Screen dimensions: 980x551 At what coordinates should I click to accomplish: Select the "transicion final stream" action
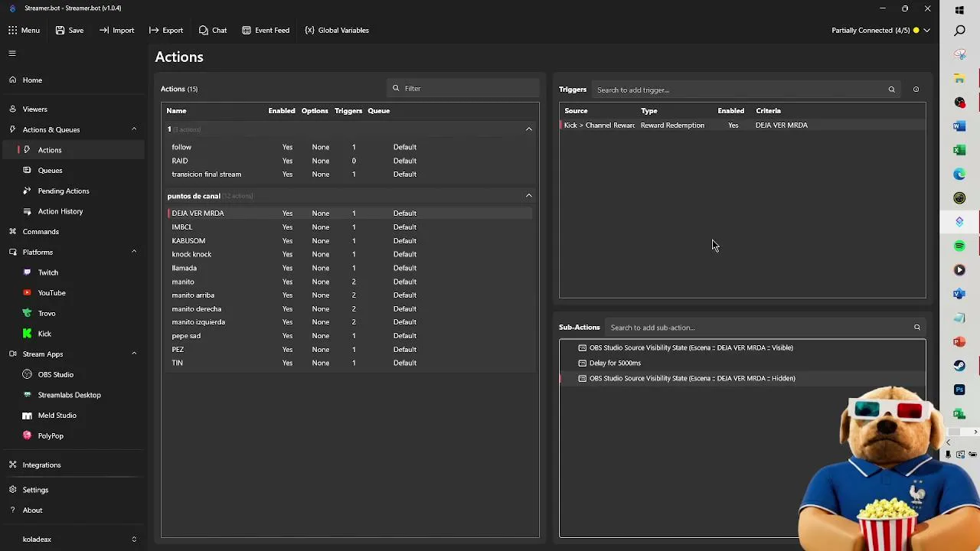point(349,174)
